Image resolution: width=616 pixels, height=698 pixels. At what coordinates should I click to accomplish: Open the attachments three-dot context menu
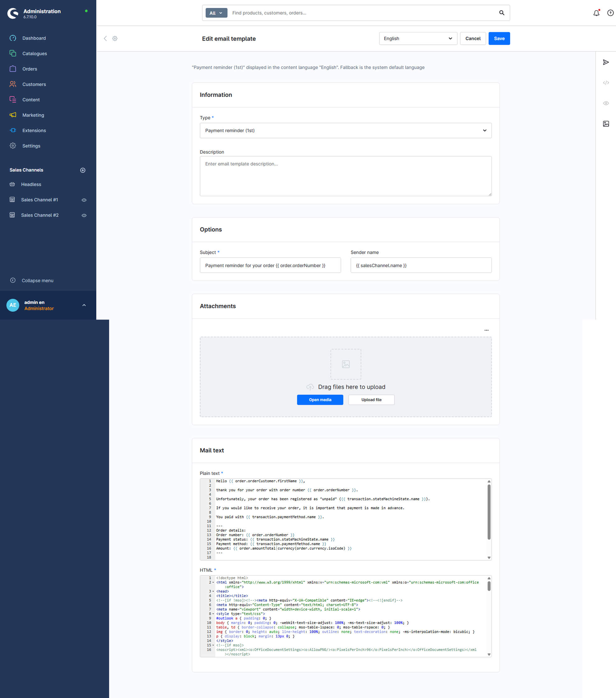click(x=486, y=330)
